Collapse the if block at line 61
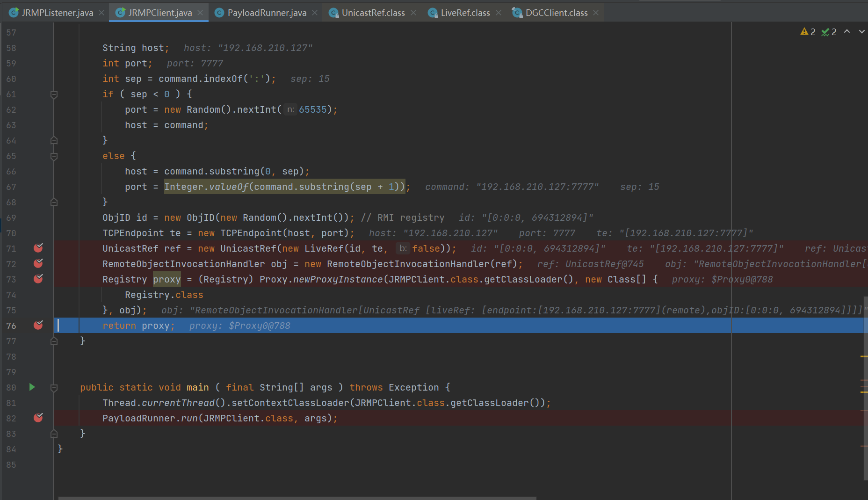Viewport: 868px width, 500px height. coord(54,94)
